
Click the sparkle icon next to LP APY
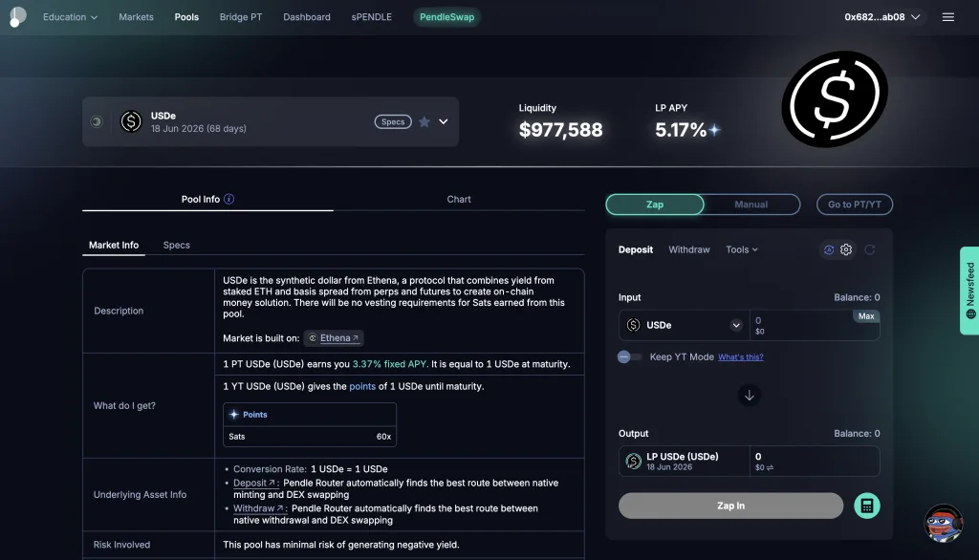pos(714,129)
